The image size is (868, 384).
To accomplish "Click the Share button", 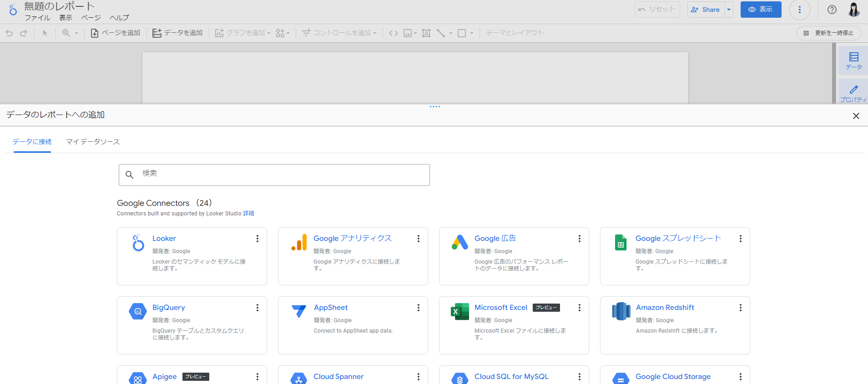I will pos(706,10).
